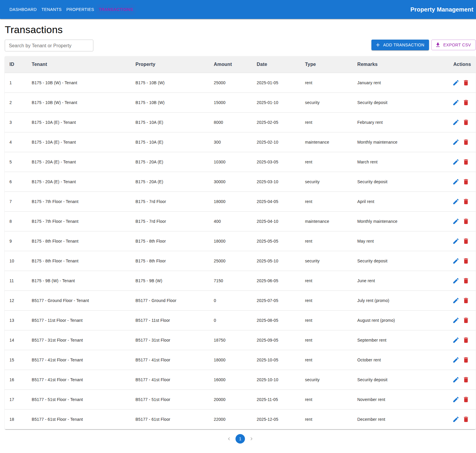
Task: Open the Dashboard navigation item
Action: coord(23,9)
